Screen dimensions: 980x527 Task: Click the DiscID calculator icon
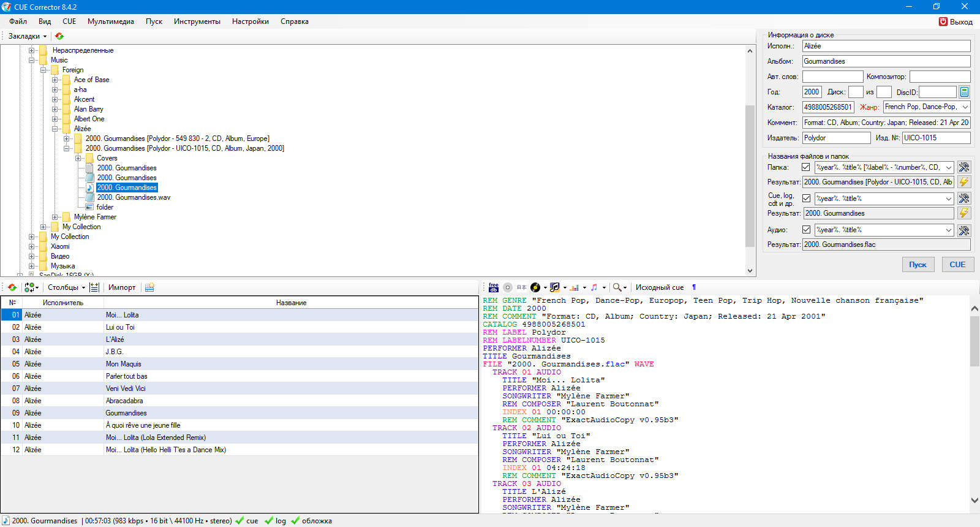pyautogui.click(x=964, y=92)
